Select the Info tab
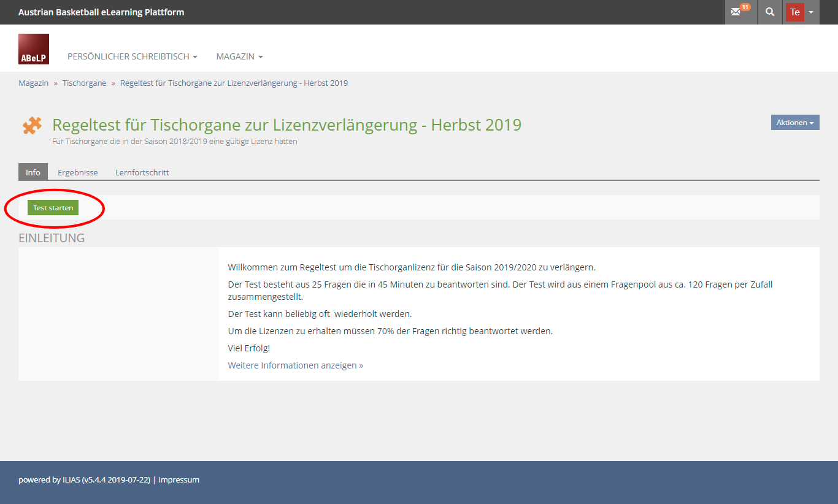Screen dimensions: 838x504 (33, 172)
